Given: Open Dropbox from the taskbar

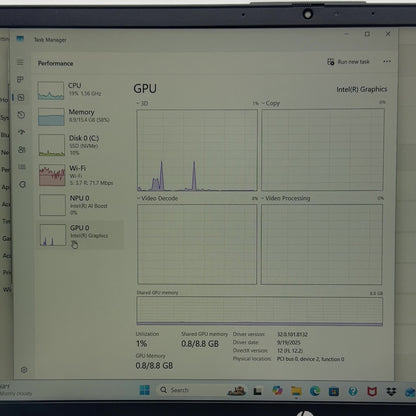Looking at the screenshot, I should click(x=391, y=391).
